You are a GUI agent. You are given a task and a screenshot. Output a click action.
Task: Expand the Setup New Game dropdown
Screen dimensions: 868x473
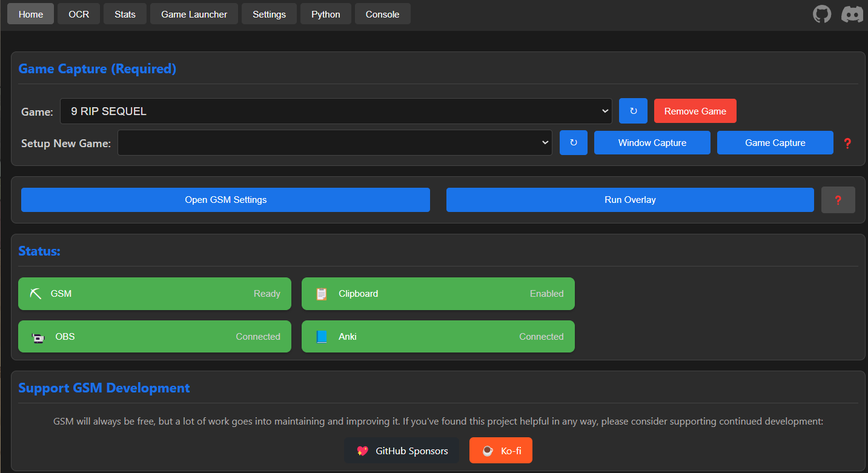(335, 143)
